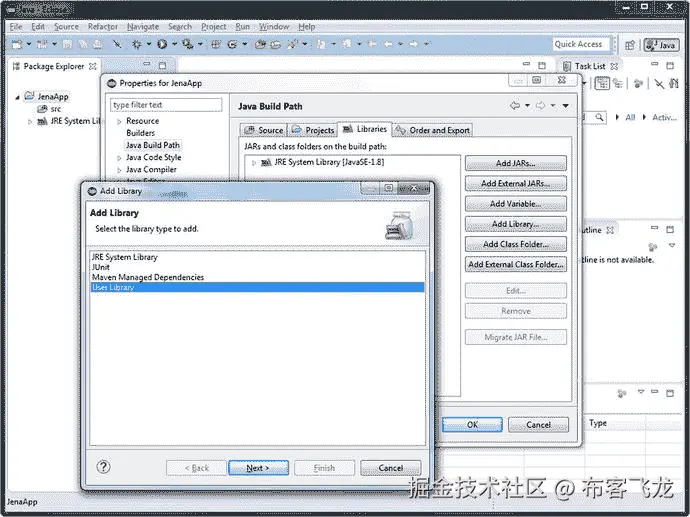Open Java Build Path view menu triangle
690x517 pixels.
(566, 106)
